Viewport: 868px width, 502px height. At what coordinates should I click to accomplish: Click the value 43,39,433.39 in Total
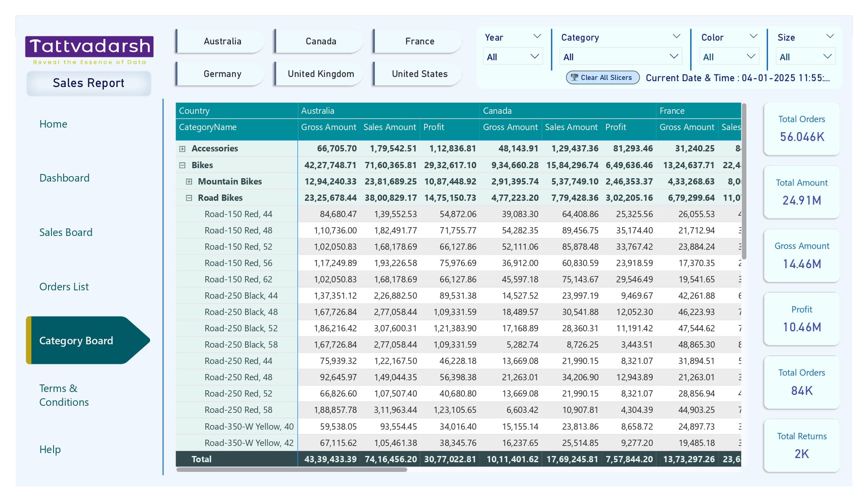point(330,459)
